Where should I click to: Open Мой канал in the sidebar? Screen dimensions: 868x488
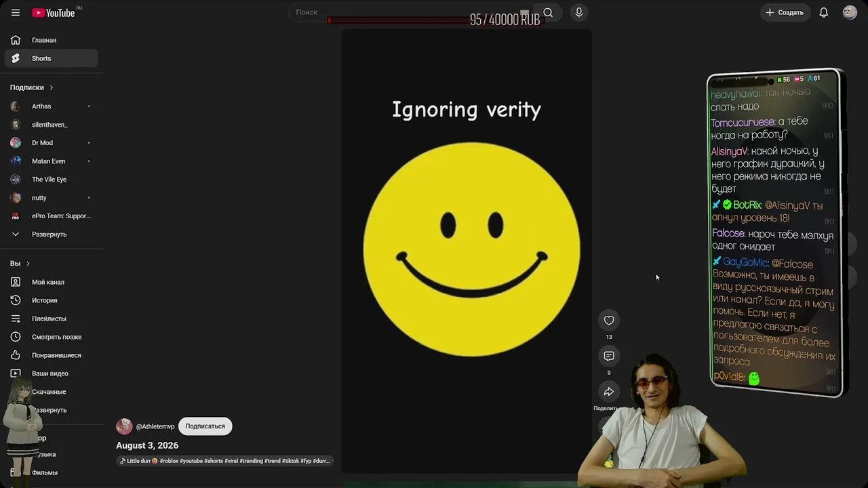click(x=51, y=282)
